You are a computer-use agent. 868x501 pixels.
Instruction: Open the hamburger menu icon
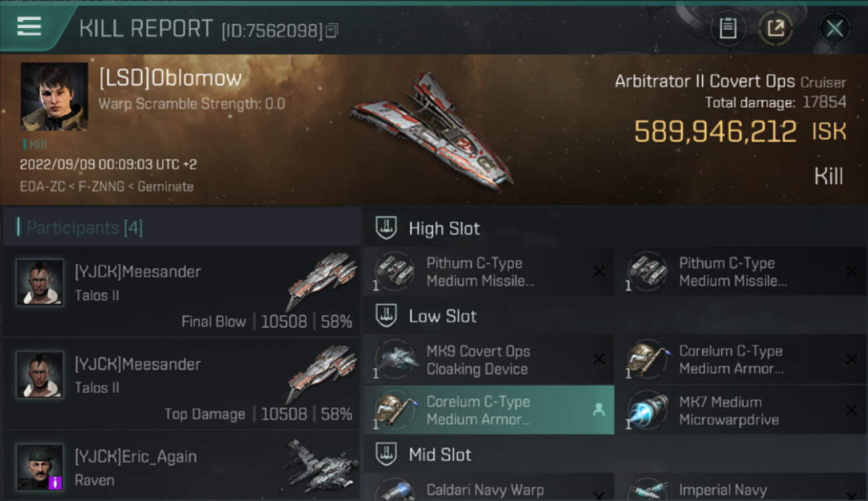[x=29, y=27]
